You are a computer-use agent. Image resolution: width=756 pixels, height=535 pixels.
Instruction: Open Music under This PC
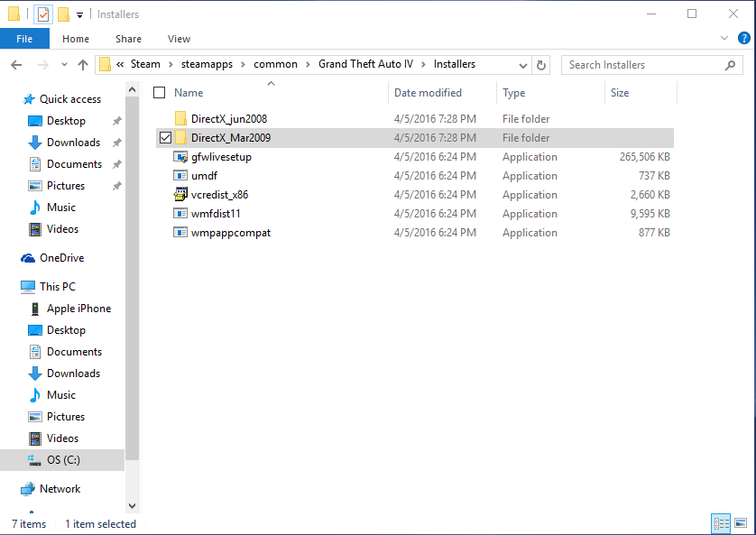tap(60, 395)
